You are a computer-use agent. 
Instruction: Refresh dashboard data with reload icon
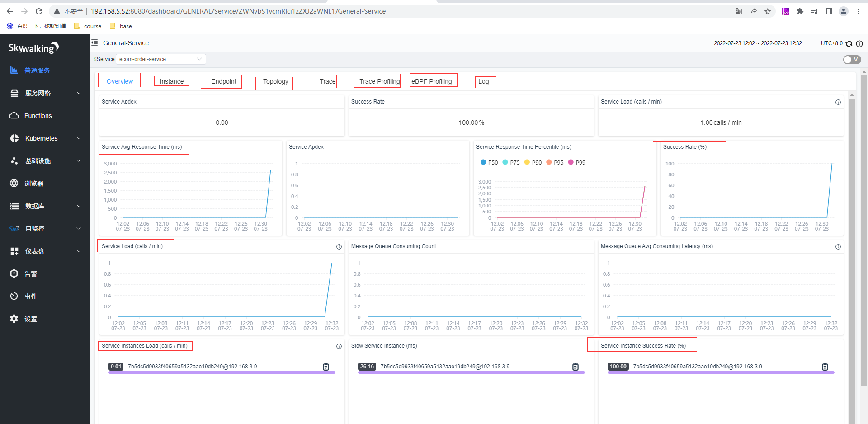[x=849, y=44]
